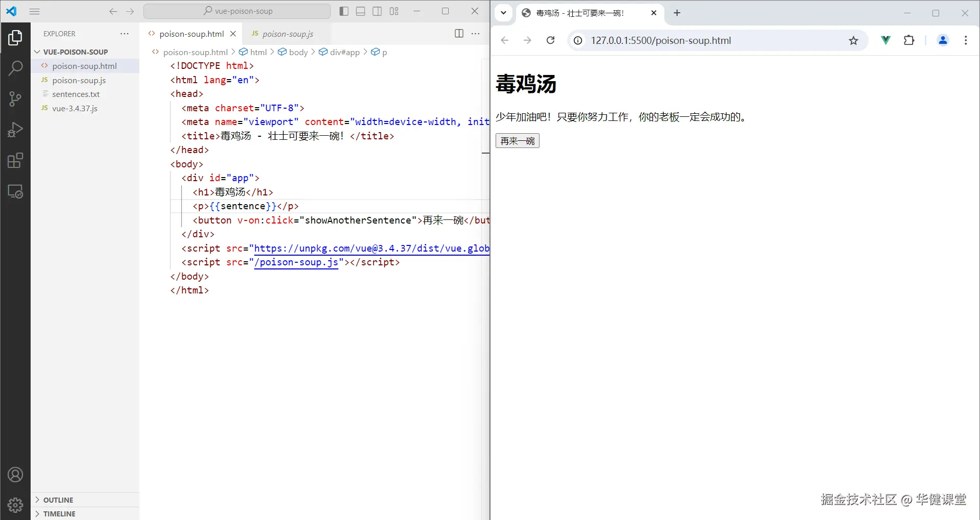Open the Source Control view
Viewport: 980px width, 520px height.
(15, 99)
